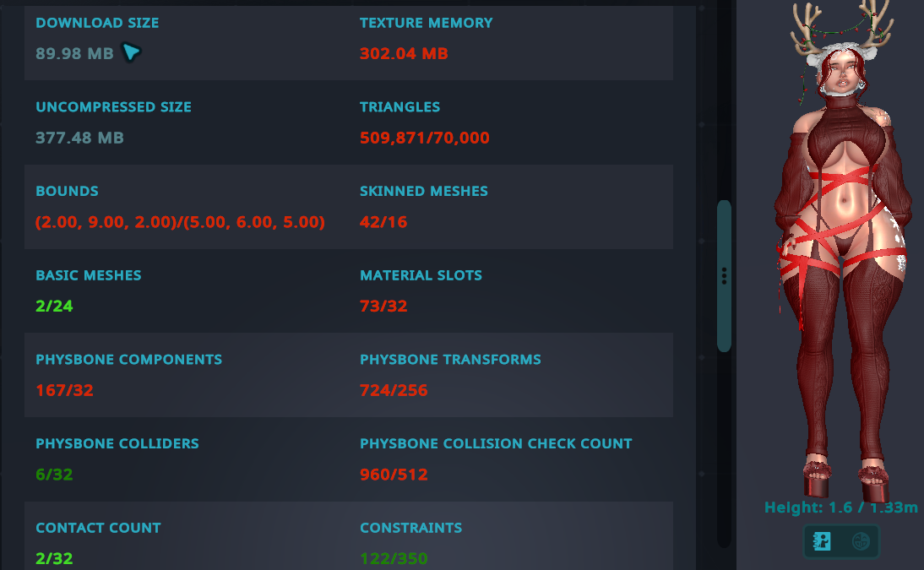Viewport: 924px width, 570px height.
Task: Click the Triangles label
Action: (399, 107)
